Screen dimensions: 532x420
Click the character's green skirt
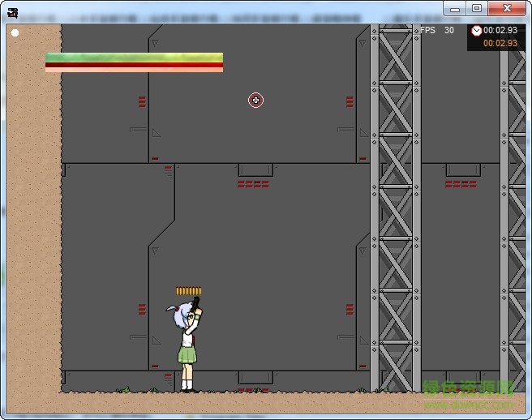(187, 354)
